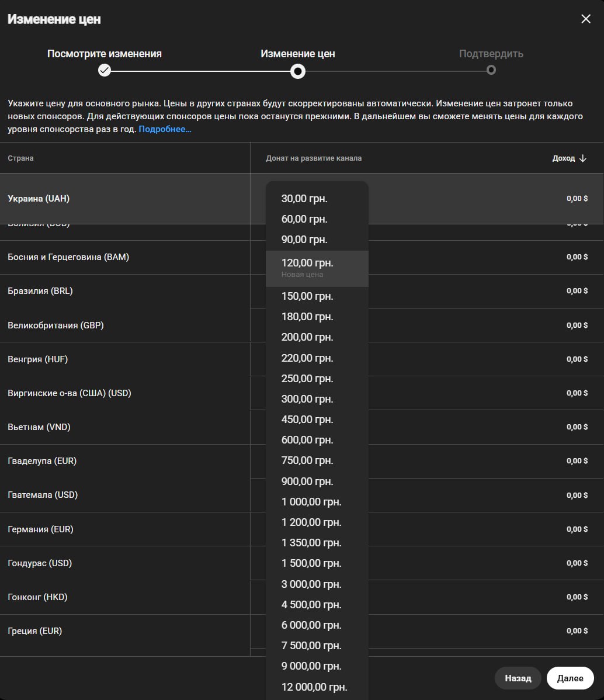Click the Изменение цен step label

tap(298, 54)
